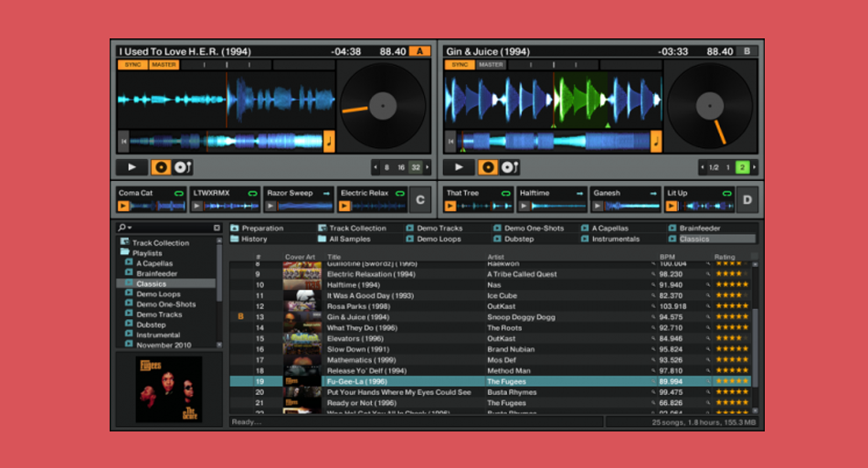Click the turntable with tonearm icon on Deck B
The image size is (868, 468).
point(509,166)
